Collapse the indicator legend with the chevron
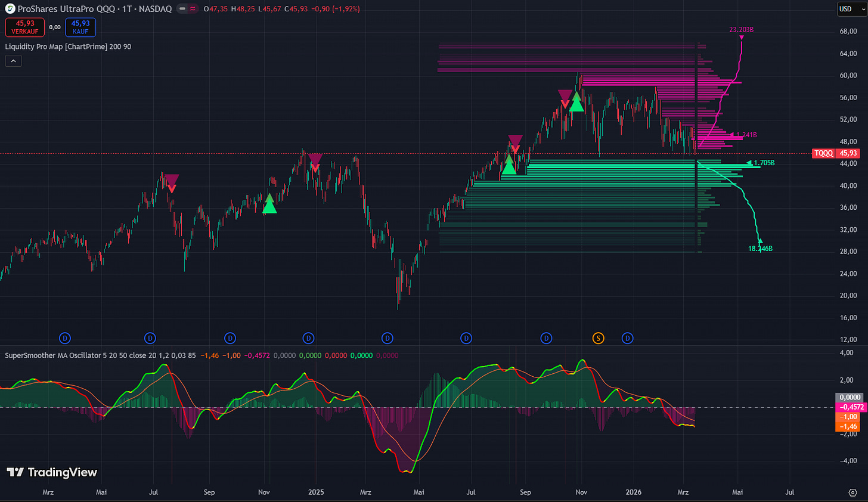 (13, 60)
